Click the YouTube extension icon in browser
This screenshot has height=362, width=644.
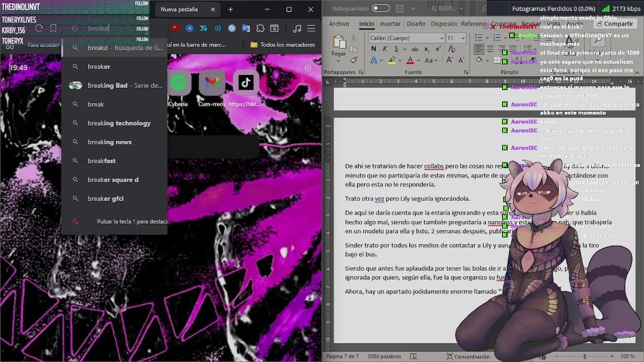pos(175,29)
